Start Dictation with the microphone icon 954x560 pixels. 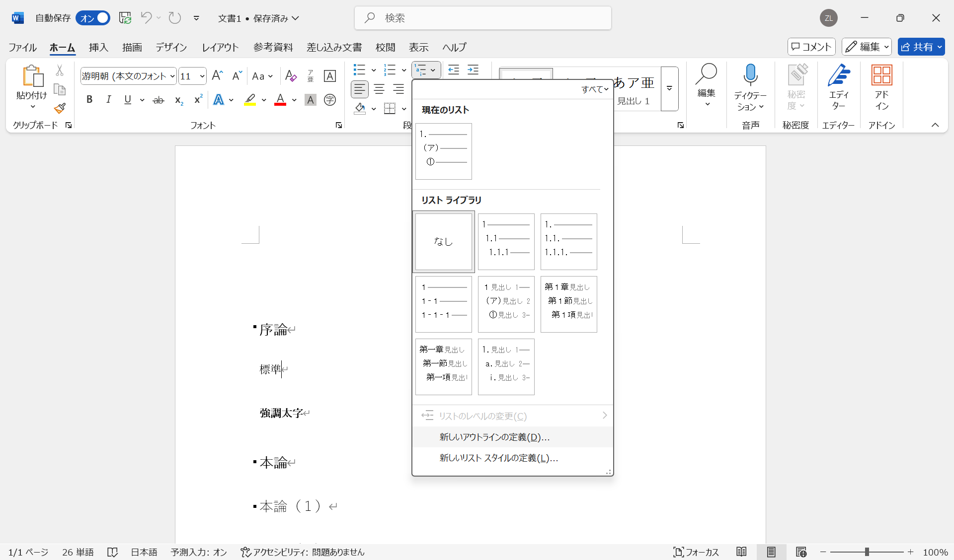tap(750, 75)
